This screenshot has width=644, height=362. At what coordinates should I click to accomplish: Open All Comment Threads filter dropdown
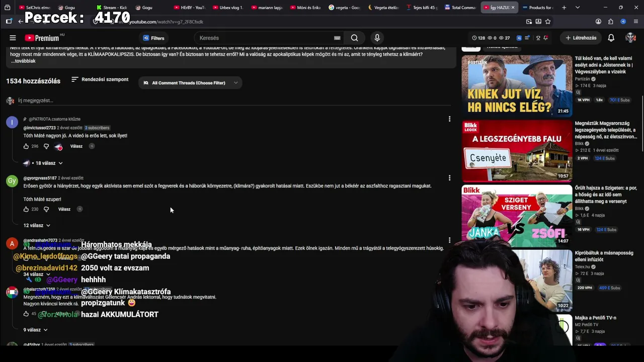(190, 83)
